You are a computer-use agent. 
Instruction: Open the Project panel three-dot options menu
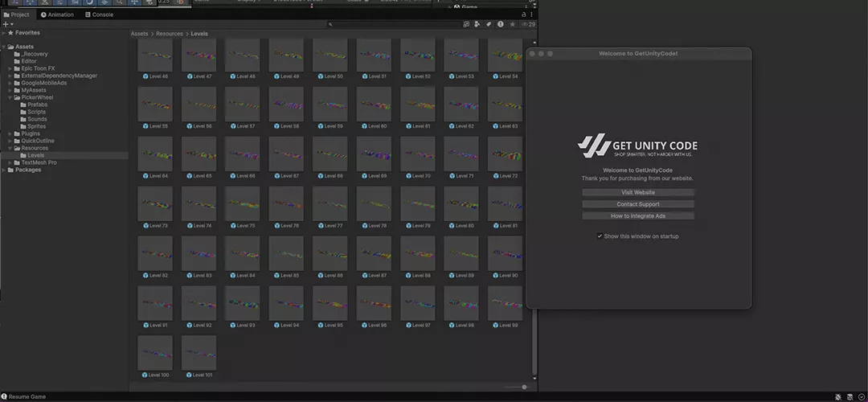[x=532, y=14]
